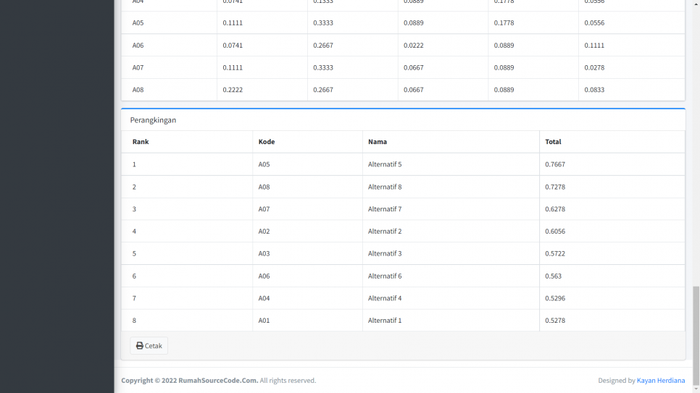Click value 0.0833 in A08 row
The width and height of the screenshot is (700, 393).
coord(594,90)
